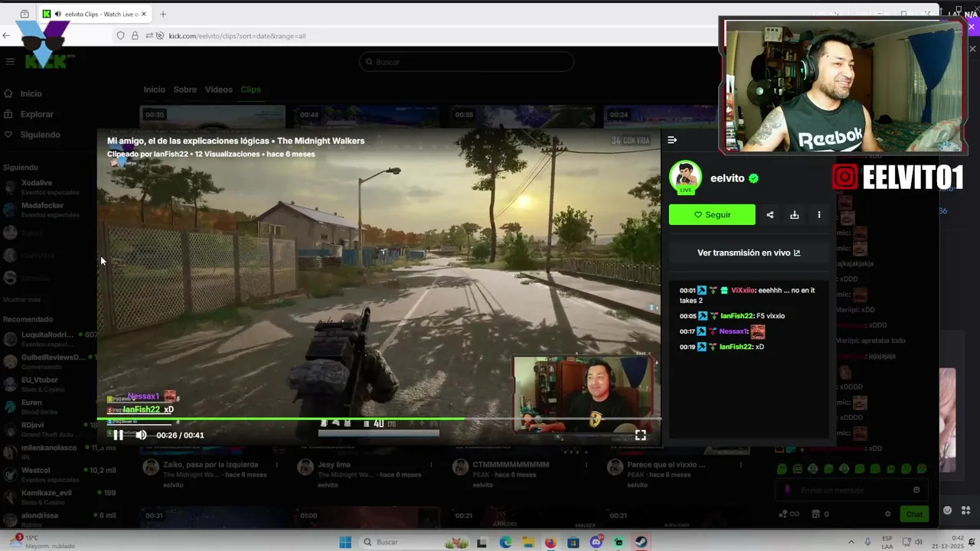Open eelvito's live profile avatar
980x551 pixels.
tap(685, 178)
